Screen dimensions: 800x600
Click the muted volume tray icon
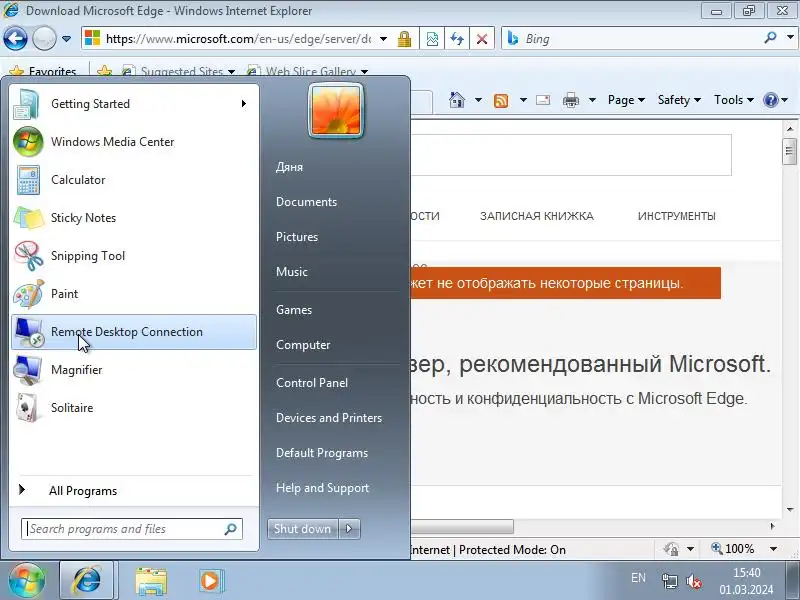694,581
